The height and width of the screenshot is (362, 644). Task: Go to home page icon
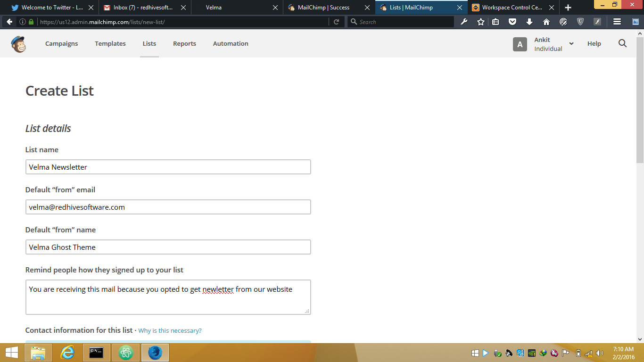pyautogui.click(x=546, y=22)
